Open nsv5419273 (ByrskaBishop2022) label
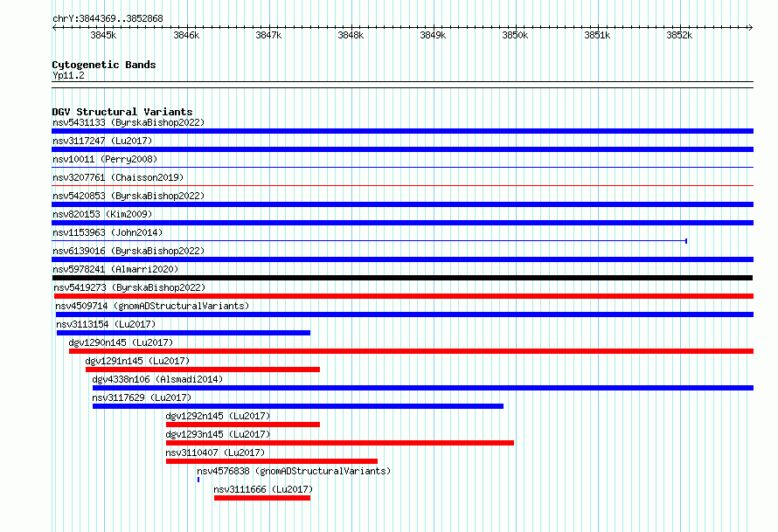This screenshot has height=532, width=778. (x=129, y=287)
